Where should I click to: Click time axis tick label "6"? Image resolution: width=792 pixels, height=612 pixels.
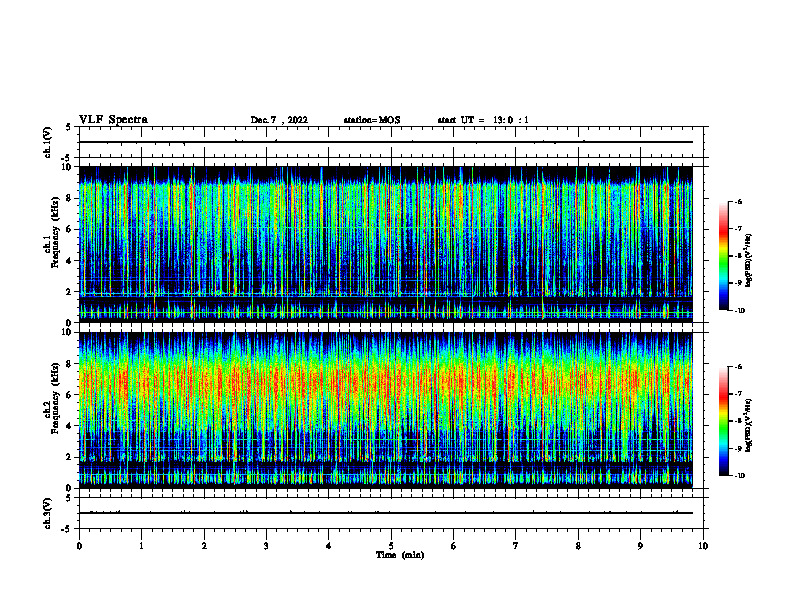click(454, 546)
